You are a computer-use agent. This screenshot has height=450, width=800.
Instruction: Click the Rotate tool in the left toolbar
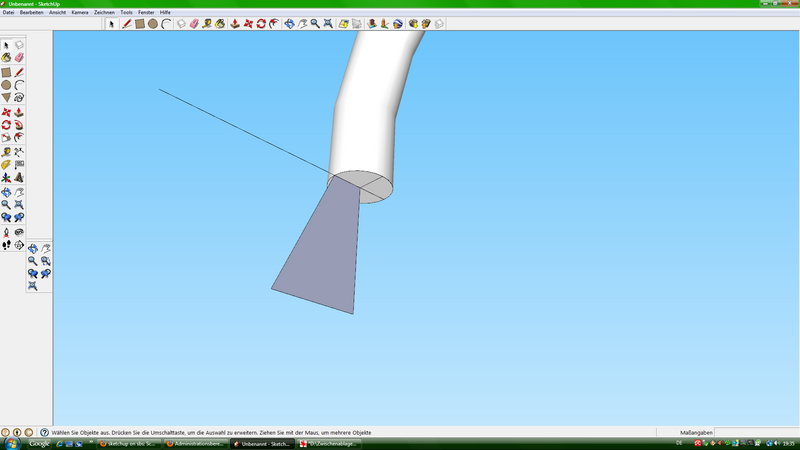tap(6, 125)
